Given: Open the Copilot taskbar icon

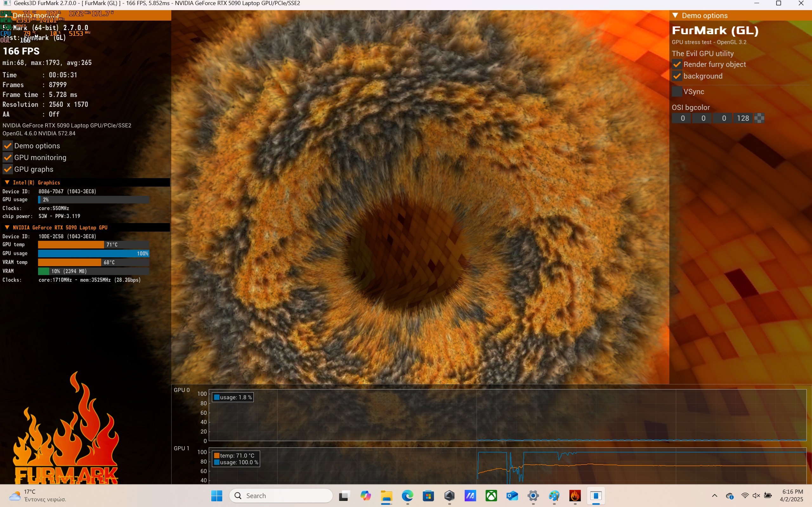Looking at the screenshot, I should [365, 496].
